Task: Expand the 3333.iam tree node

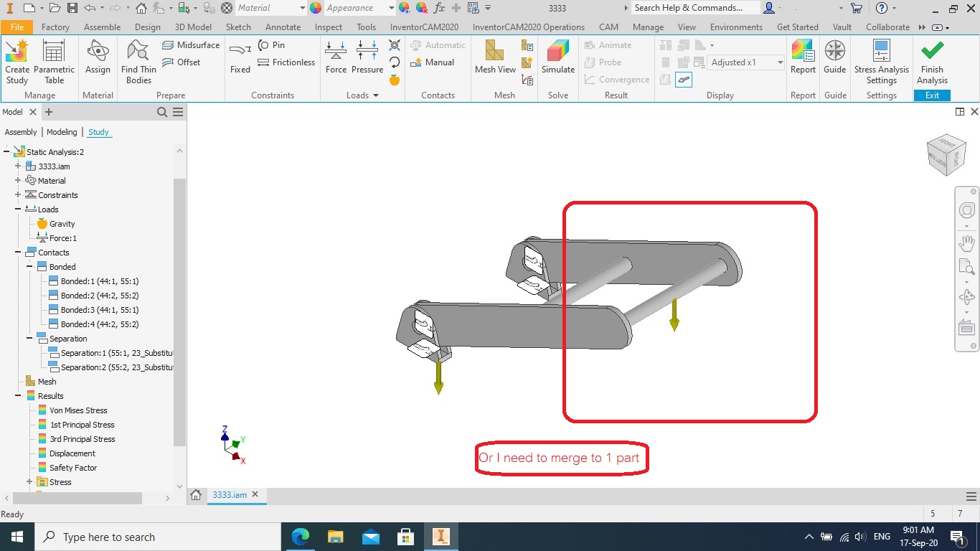Action: click(x=16, y=166)
